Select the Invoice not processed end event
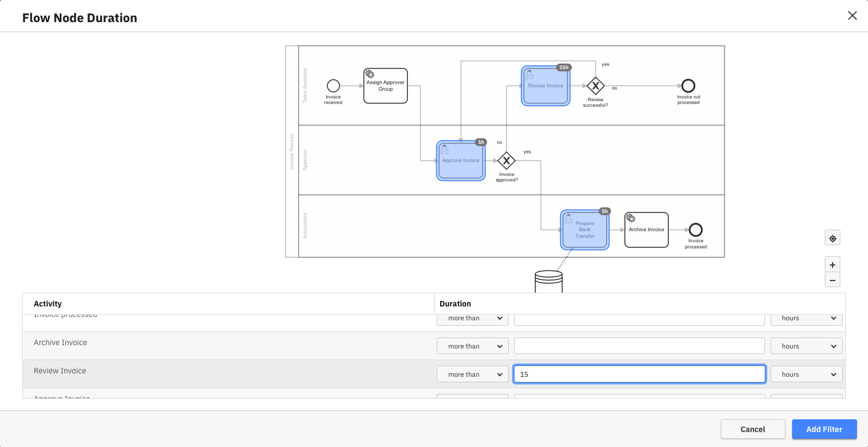This screenshot has width=868, height=447. [688, 86]
